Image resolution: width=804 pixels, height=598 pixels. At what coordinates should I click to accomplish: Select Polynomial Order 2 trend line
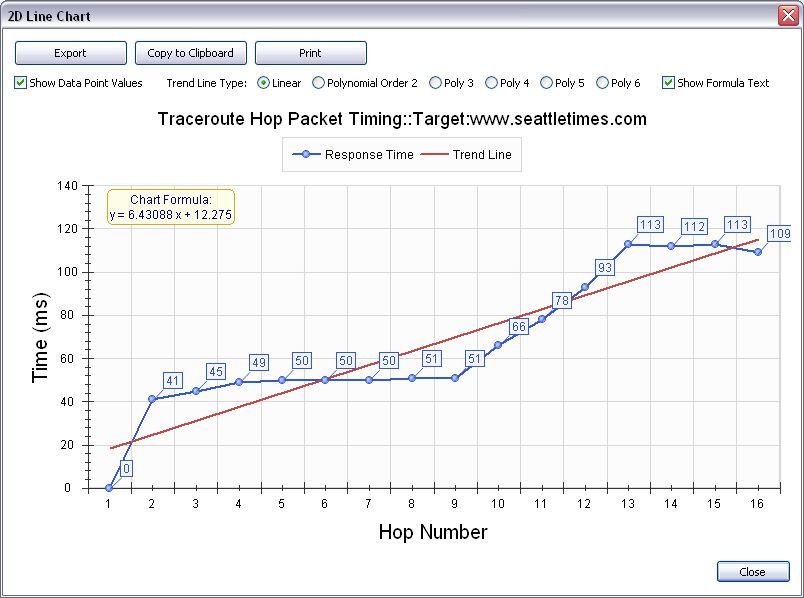tap(365, 83)
